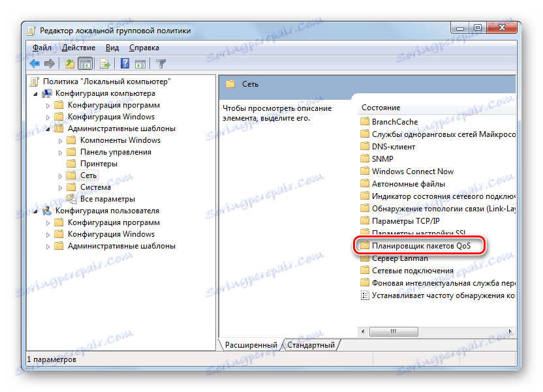
Task: Expand user Административные шаблоны node
Action: coord(48,247)
